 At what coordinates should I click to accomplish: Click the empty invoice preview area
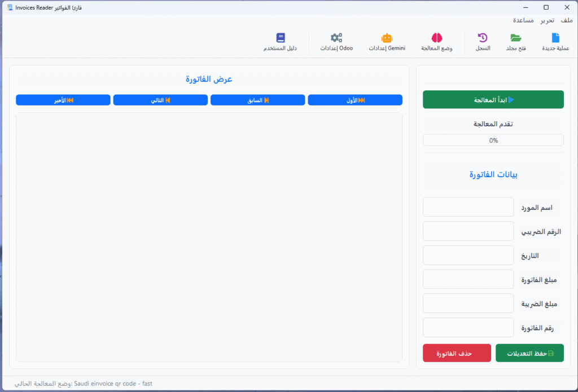[x=209, y=237]
